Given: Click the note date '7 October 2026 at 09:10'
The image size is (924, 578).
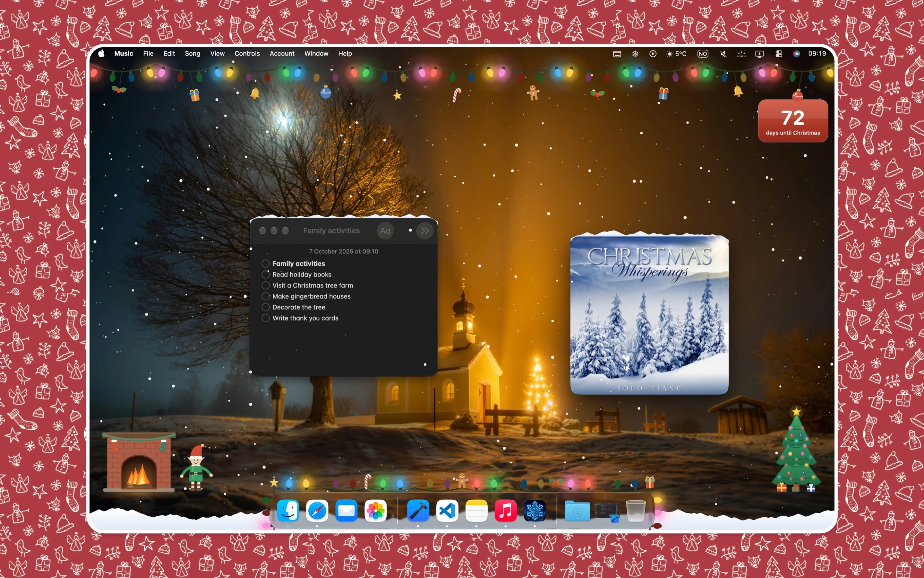Looking at the screenshot, I should coord(343,251).
